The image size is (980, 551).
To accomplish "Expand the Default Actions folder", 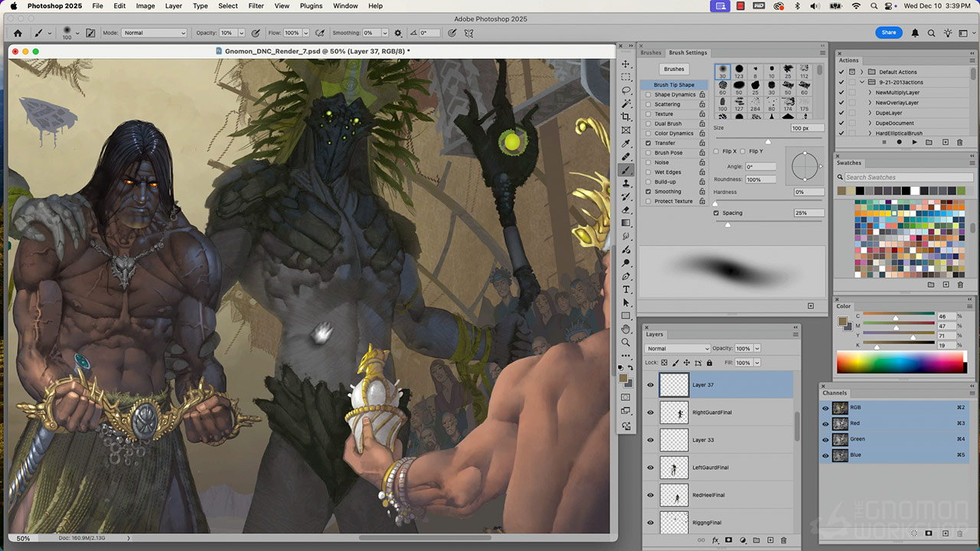I will [x=862, y=72].
